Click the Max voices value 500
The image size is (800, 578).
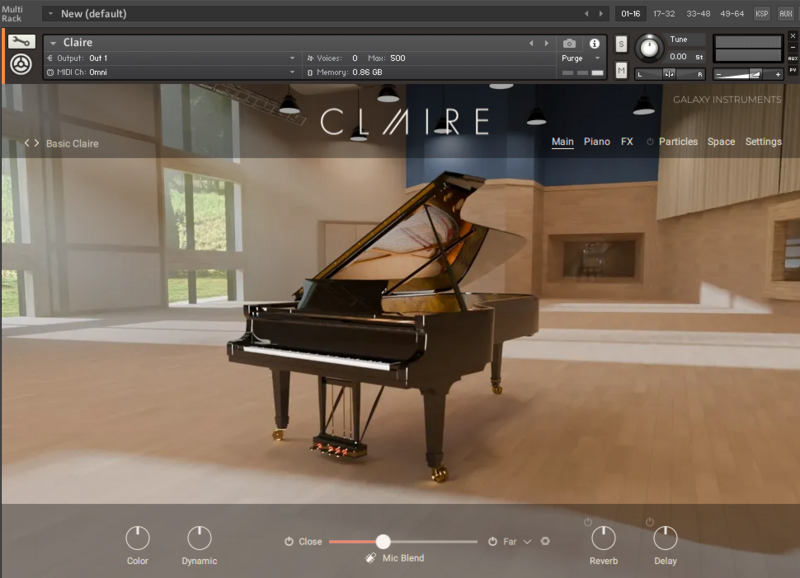[x=397, y=58]
